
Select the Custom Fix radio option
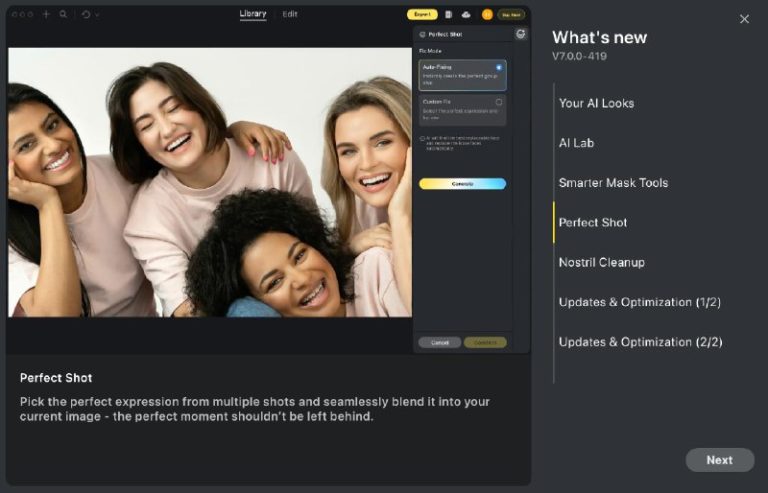click(499, 102)
